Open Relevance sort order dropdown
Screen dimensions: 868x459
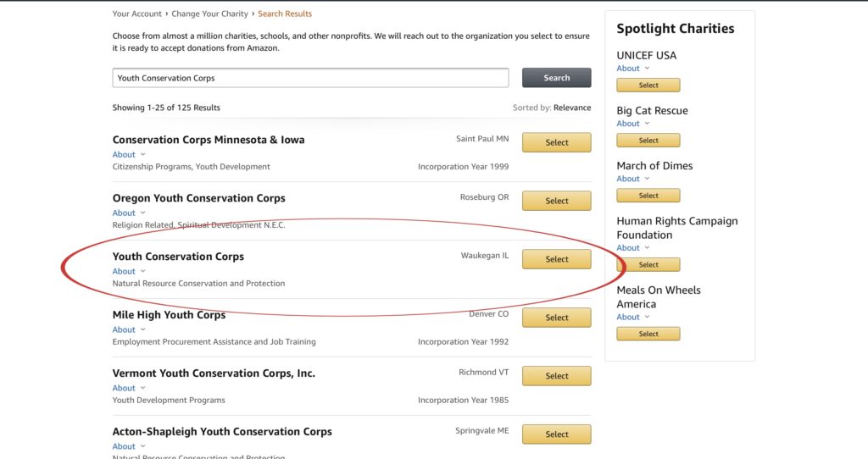coord(572,108)
